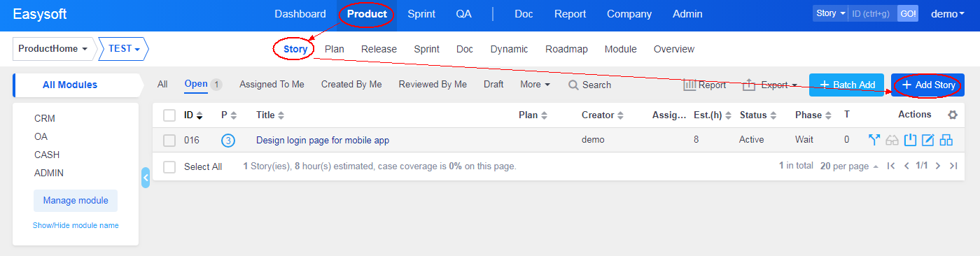Viewport: 980px width, 256px height.
Task: Open the 20 per page selector
Action: 849,166
